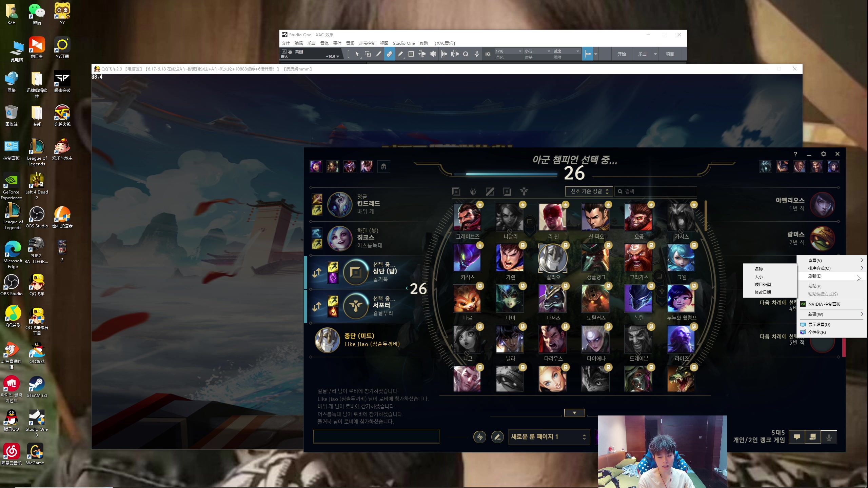Toggle favorite star on 카직스 portrait
This screenshot has height=488, width=868.
coord(480,245)
